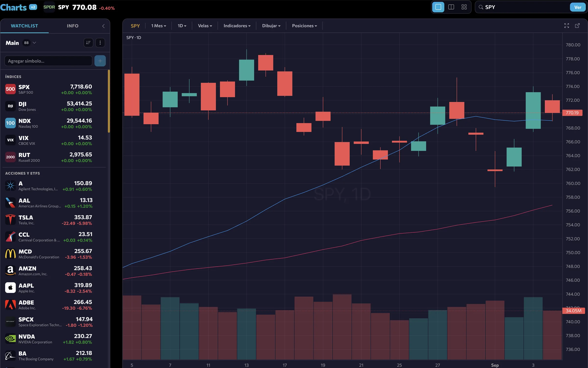
Task: Collapse the watchlist panel with the chevron
Action: (103, 26)
